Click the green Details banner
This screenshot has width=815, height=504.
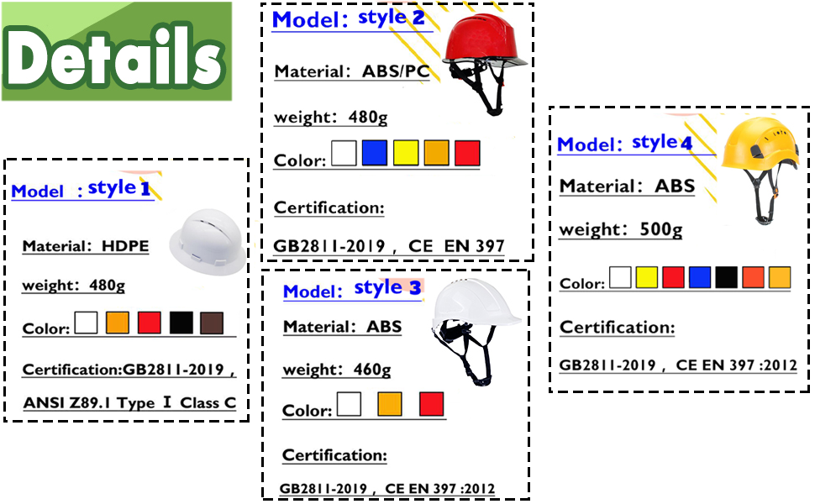pyautogui.click(x=116, y=52)
